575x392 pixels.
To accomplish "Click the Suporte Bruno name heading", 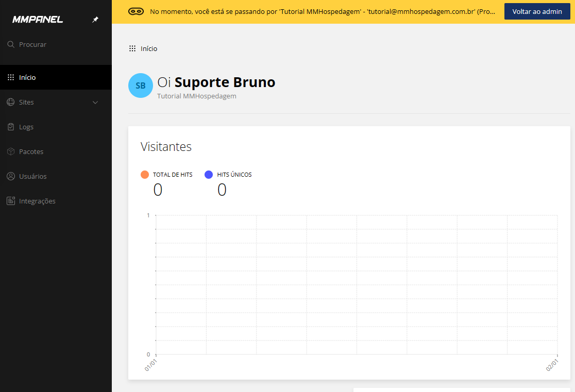I will (x=225, y=82).
